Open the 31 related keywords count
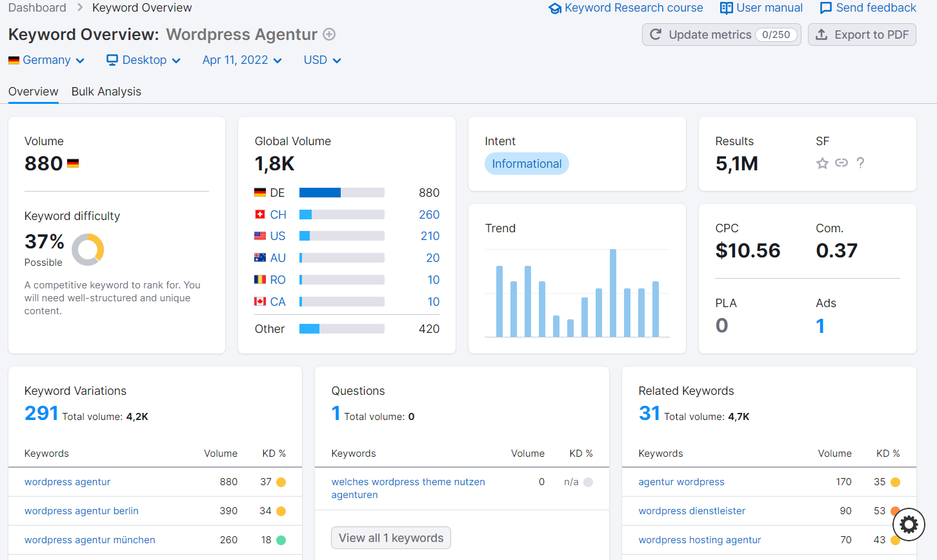The image size is (937, 560). (649, 413)
